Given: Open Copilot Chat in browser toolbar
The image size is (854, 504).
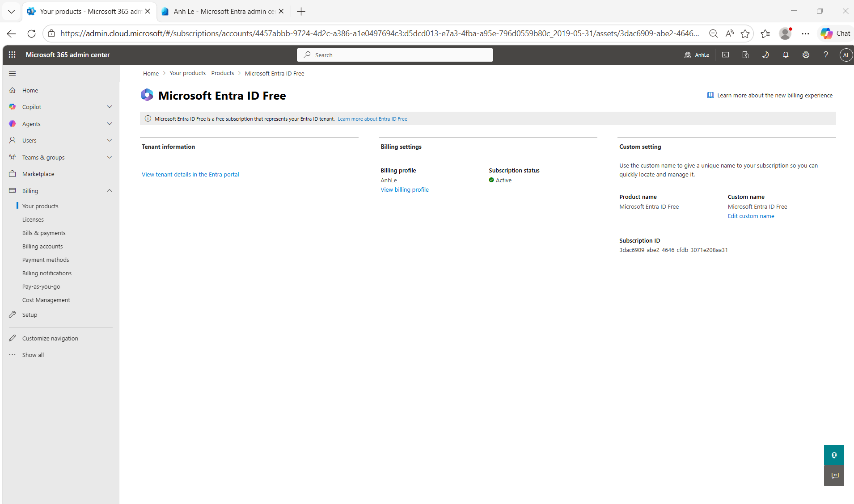Looking at the screenshot, I should point(835,34).
